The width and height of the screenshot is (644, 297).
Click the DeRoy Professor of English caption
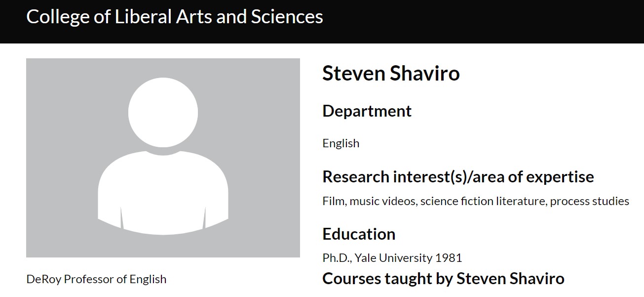tap(96, 279)
